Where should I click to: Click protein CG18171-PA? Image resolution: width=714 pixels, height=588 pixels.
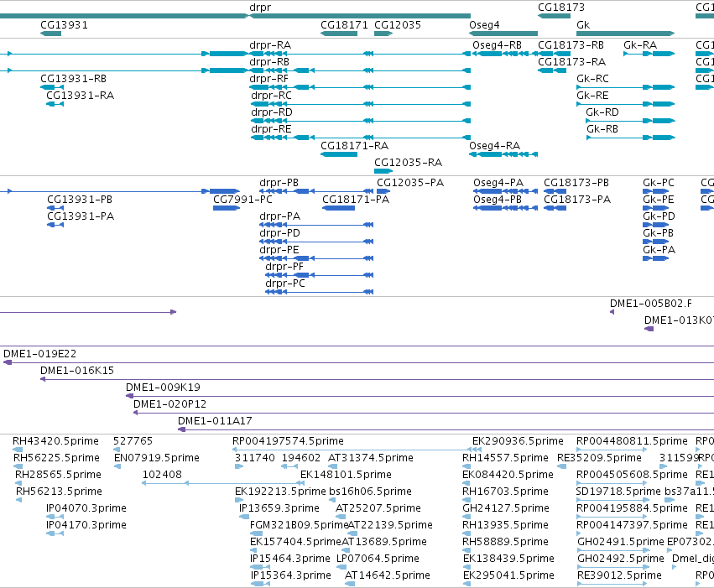pos(356,200)
